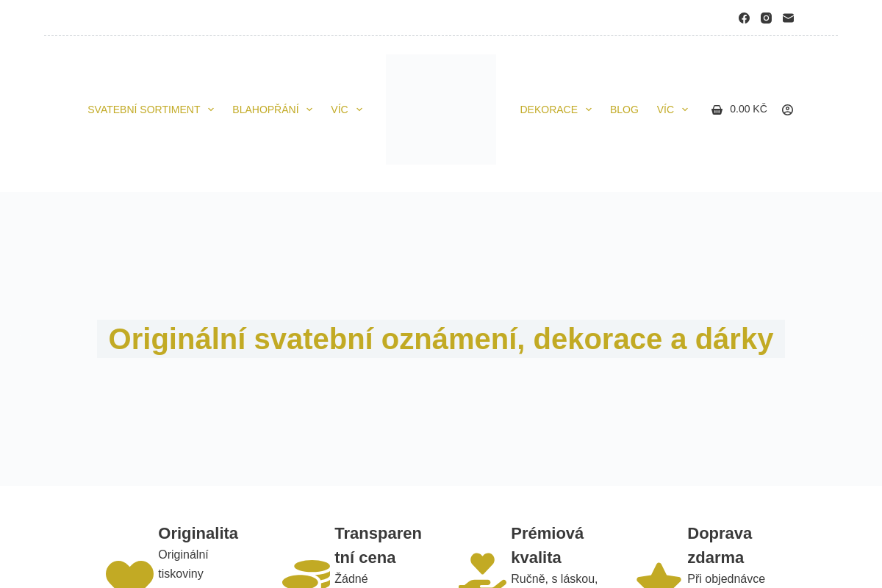Image resolution: width=882 pixels, height=588 pixels.
Task: Click the Originalita heading
Action: tap(198, 534)
